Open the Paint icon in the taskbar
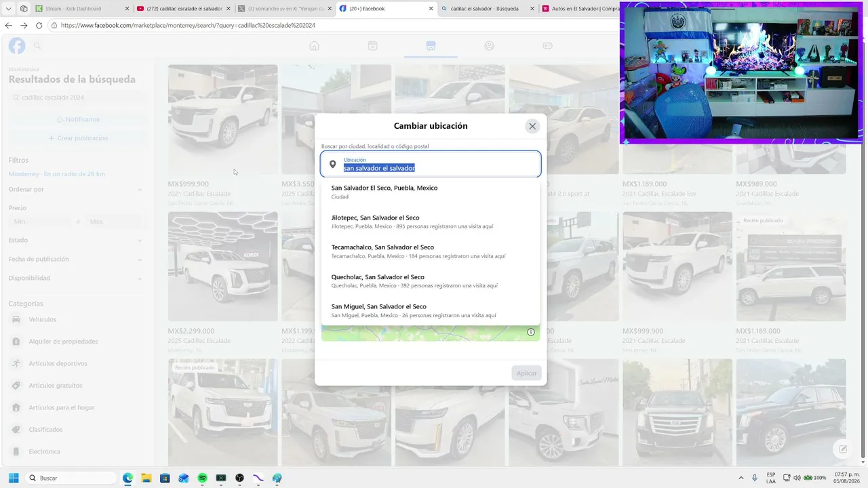The width and height of the screenshot is (868, 488). point(277,478)
